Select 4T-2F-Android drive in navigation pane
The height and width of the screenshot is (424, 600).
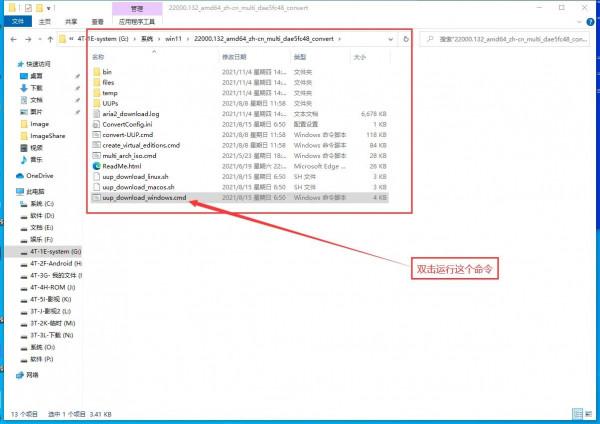56,263
